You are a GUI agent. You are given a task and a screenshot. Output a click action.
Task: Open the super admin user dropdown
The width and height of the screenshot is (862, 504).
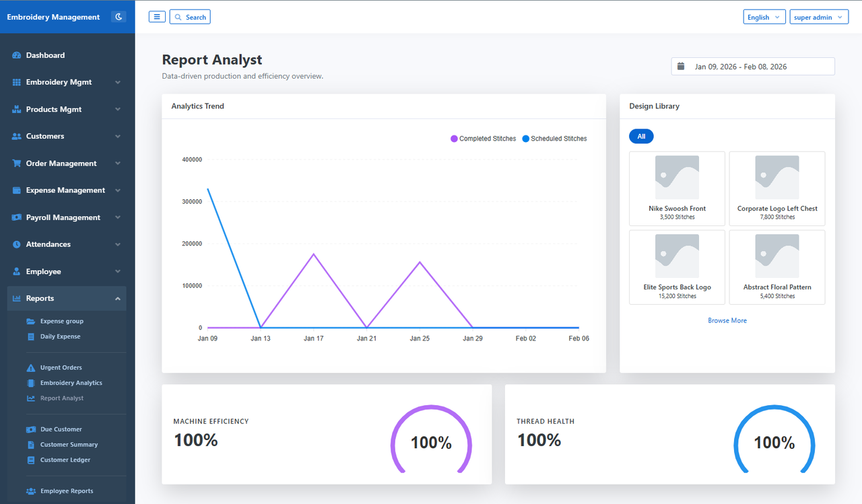click(820, 17)
